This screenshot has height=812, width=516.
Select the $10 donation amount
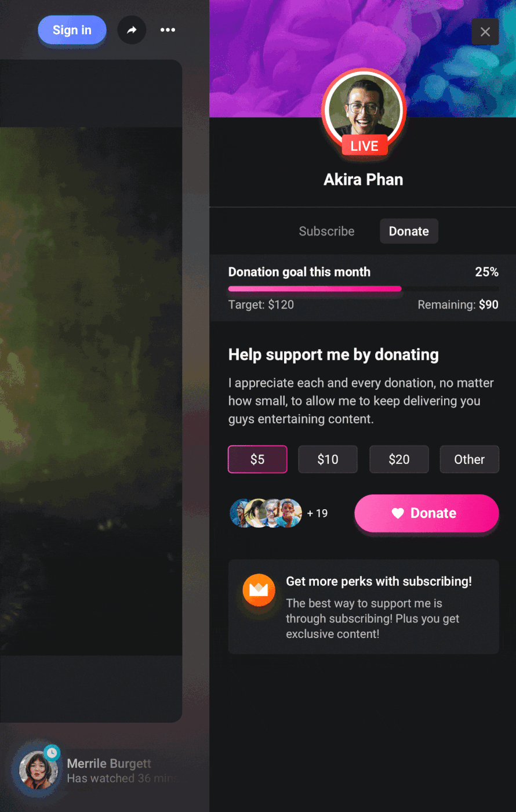pos(328,459)
